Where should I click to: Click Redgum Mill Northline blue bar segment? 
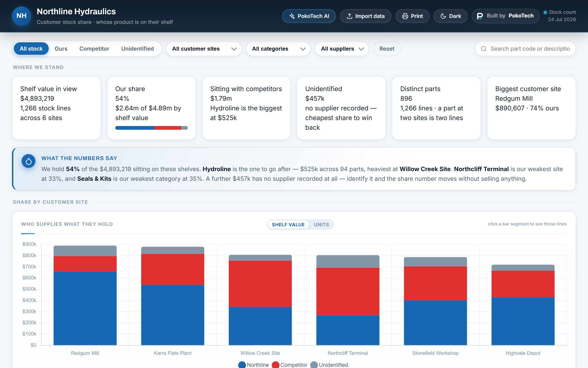[x=85, y=308]
